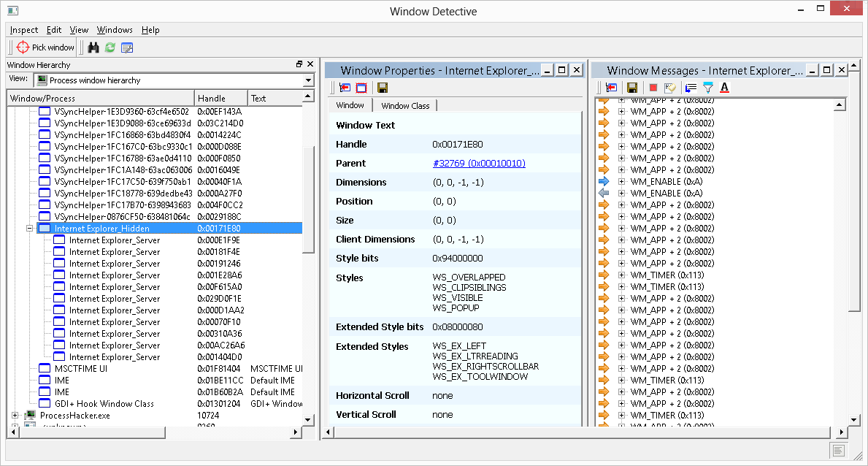Click icon beside GDI+ Hook Window Class
The width and height of the screenshot is (868, 466).
(45, 403)
